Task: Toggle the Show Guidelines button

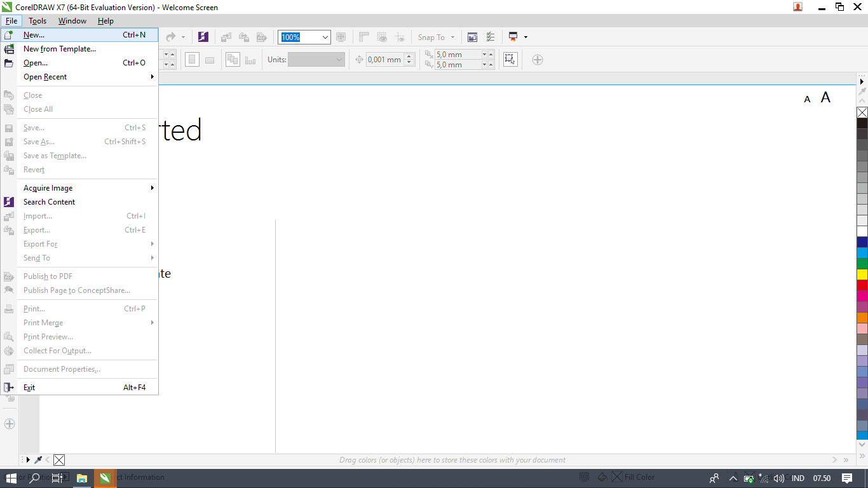Action: (x=400, y=37)
